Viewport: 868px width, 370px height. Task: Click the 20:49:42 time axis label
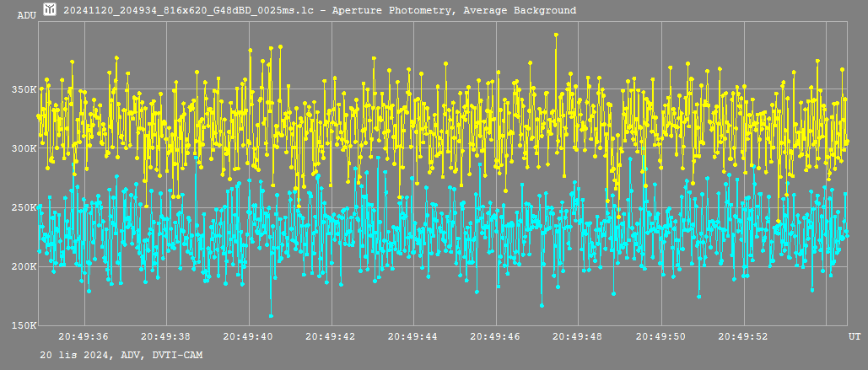[x=331, y=336]
